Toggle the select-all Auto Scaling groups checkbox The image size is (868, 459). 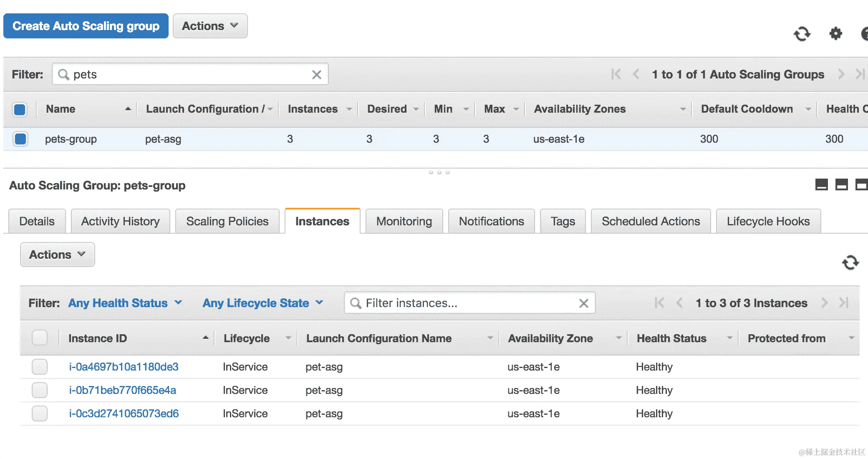[20, 109]
